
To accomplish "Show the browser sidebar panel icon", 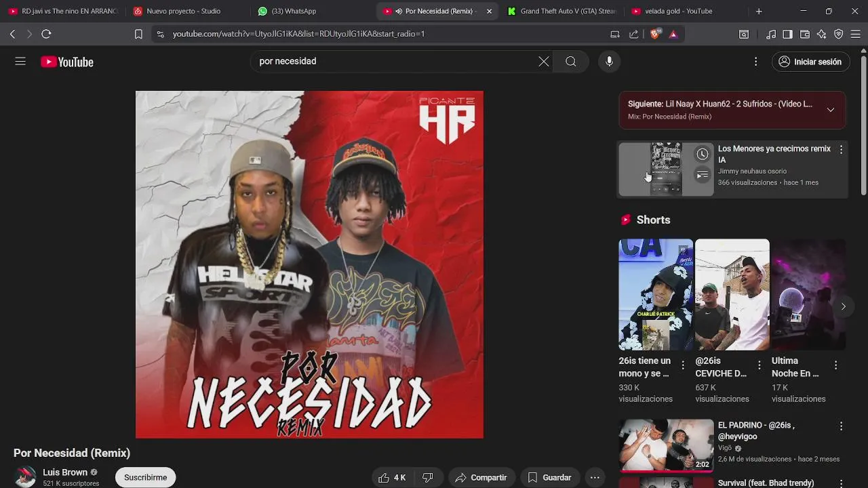I will (x=787, y=34).
